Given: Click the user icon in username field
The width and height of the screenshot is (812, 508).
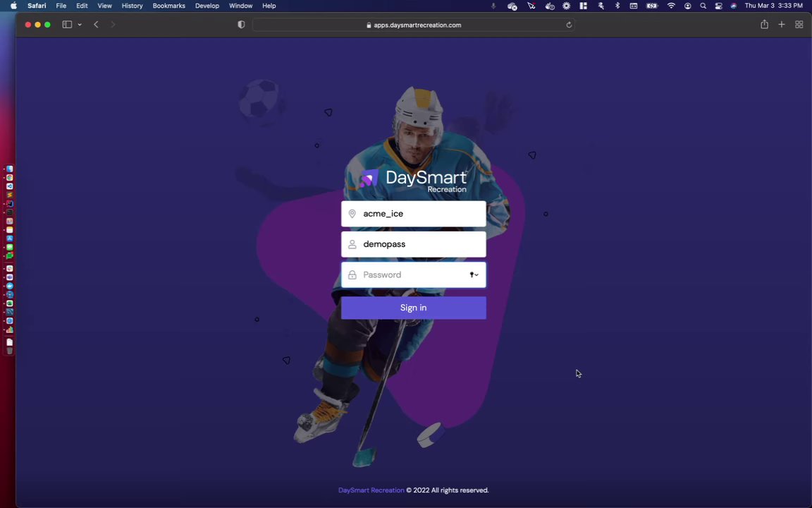Looking at the screenshot, I should tap(352, 244).
